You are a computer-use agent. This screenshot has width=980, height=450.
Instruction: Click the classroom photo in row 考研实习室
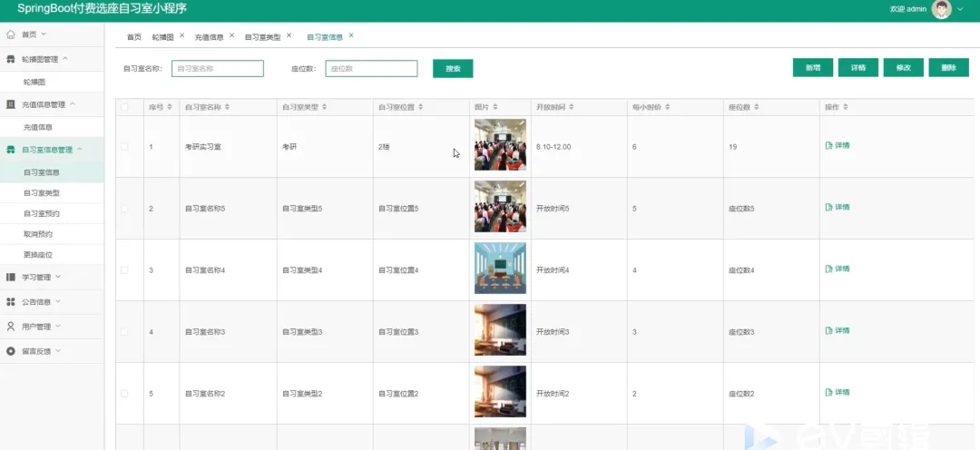point(500,144)
